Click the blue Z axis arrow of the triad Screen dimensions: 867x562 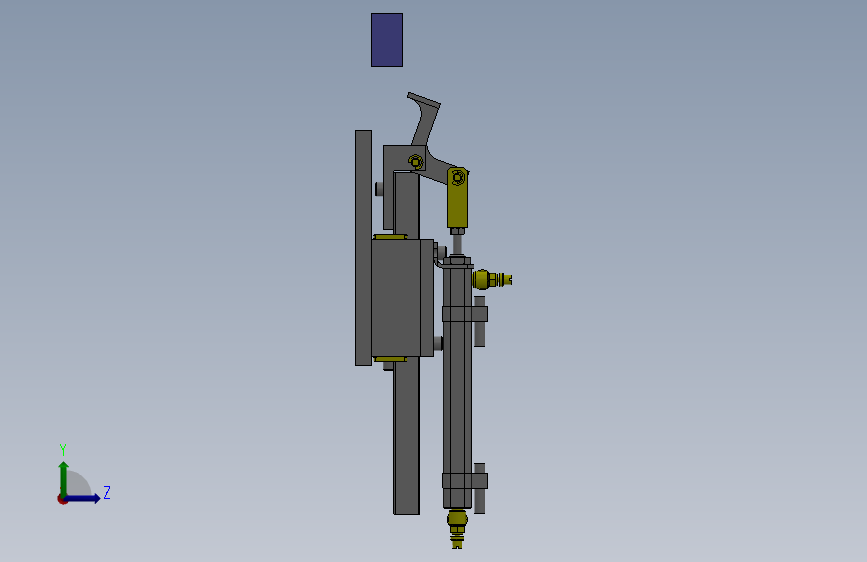point(83,498)
